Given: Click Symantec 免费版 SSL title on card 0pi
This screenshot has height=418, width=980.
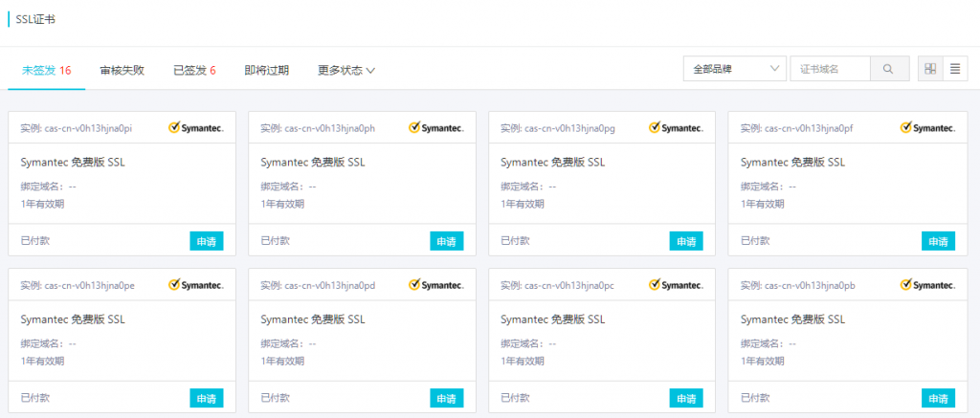Looking at the screenshot, I should click(x=73, y=163).
